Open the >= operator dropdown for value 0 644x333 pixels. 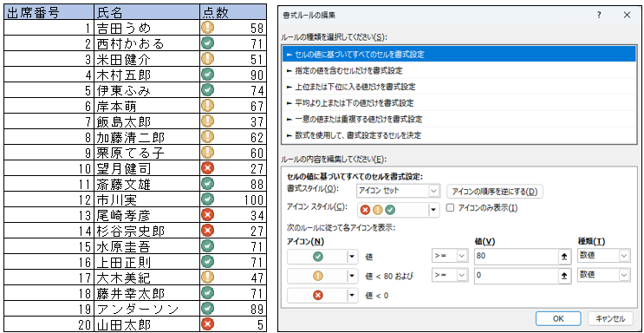click(450, 276)
